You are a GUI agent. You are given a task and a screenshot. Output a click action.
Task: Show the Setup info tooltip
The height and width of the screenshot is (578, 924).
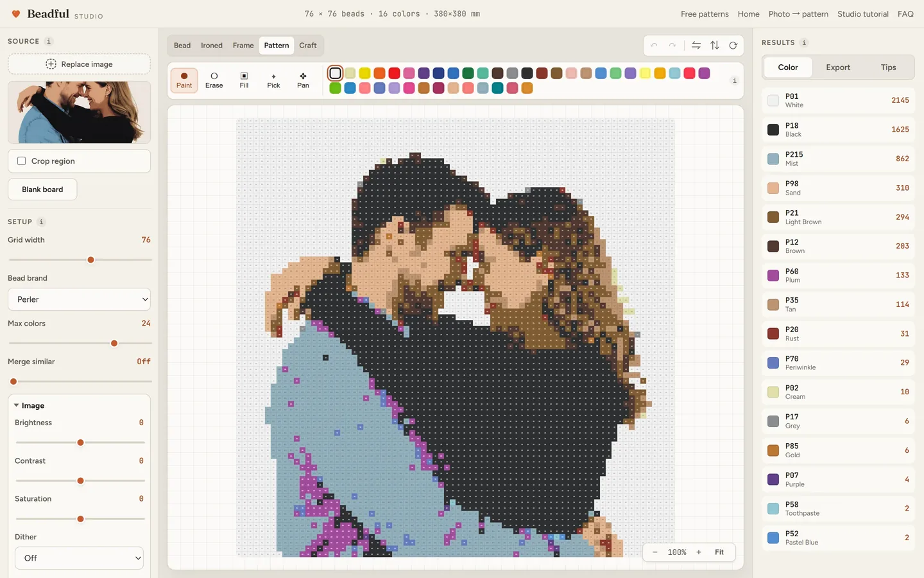[x=41, y=222]
